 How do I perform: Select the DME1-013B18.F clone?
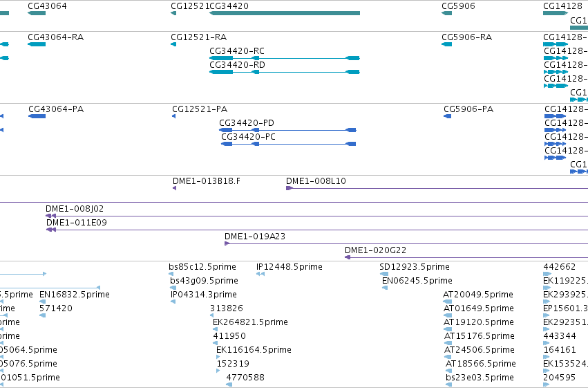point(174,188)
